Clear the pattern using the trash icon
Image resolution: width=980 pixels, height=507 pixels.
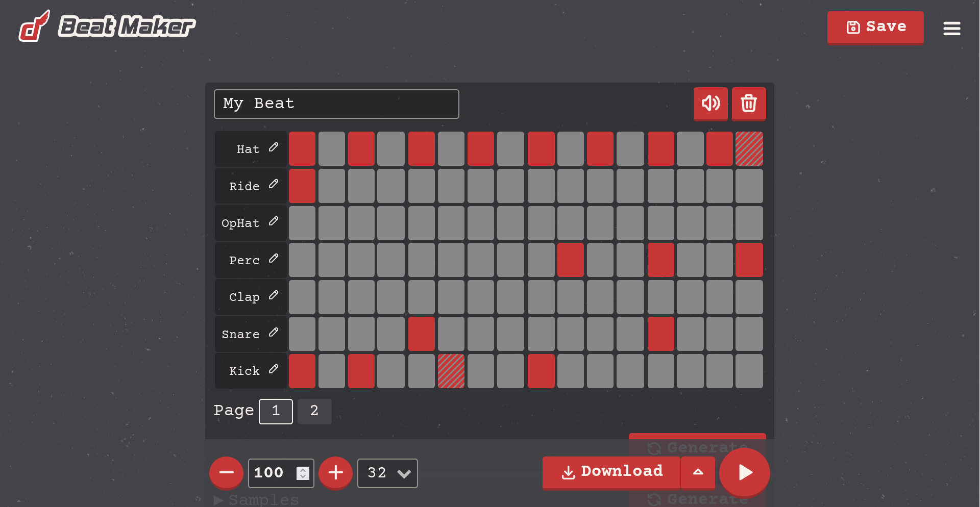(748, 104)
